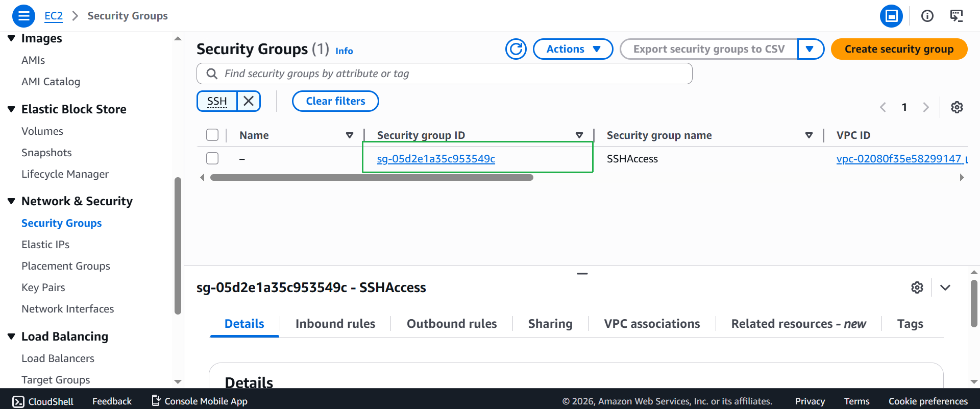Viewport: 980px width, 409px height.
Task: Collapse the Network & Security section
Action: point(11,201)
